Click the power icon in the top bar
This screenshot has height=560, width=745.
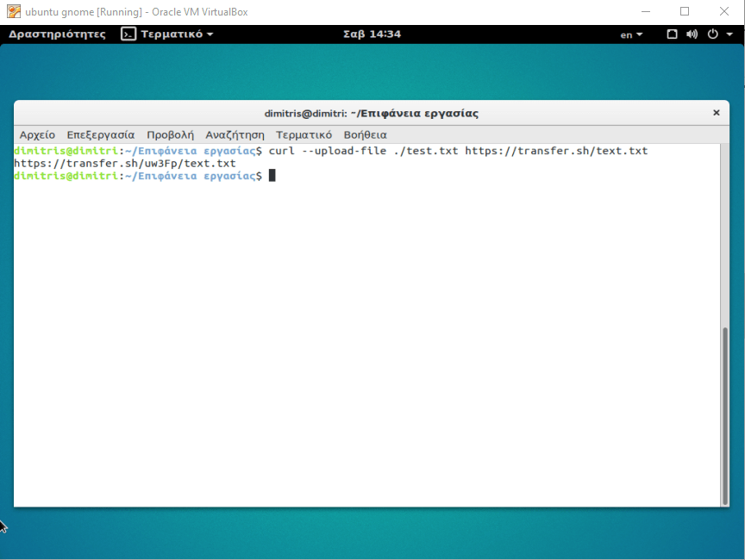tap(712, 34)
